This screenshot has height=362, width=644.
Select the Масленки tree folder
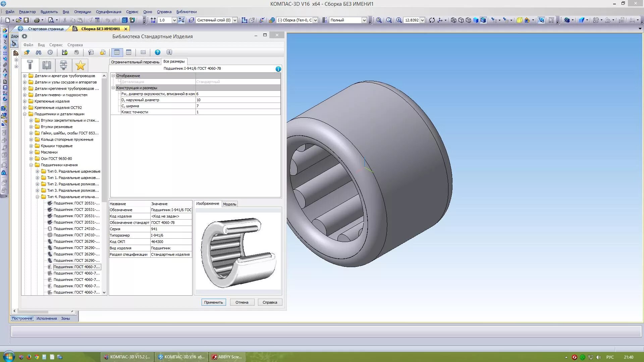click(49, 152)
